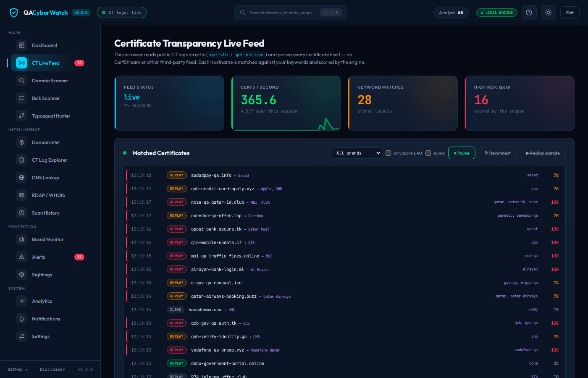Toggle light theme with sun icon
This screenshot has width=588, height=378.
click(549, 13)
